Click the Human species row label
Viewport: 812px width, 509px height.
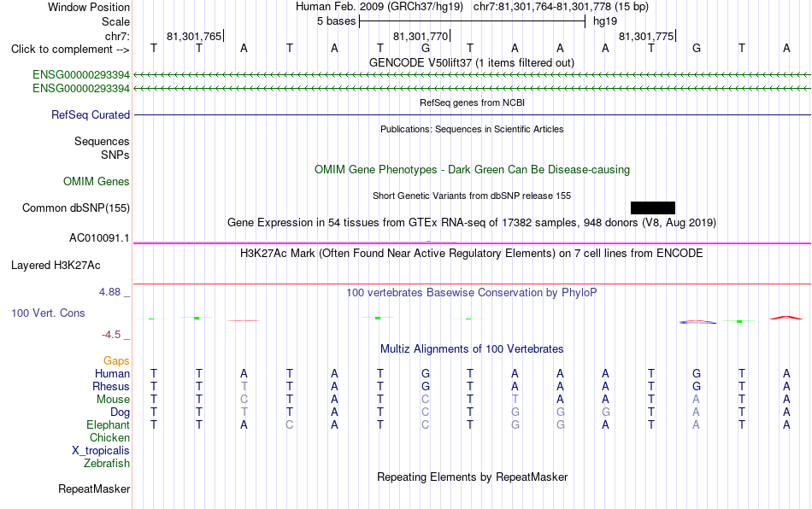coord(112,373)
